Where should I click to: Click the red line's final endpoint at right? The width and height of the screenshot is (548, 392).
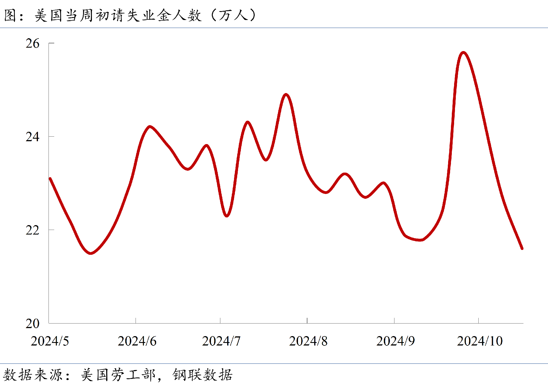[522, 248]
